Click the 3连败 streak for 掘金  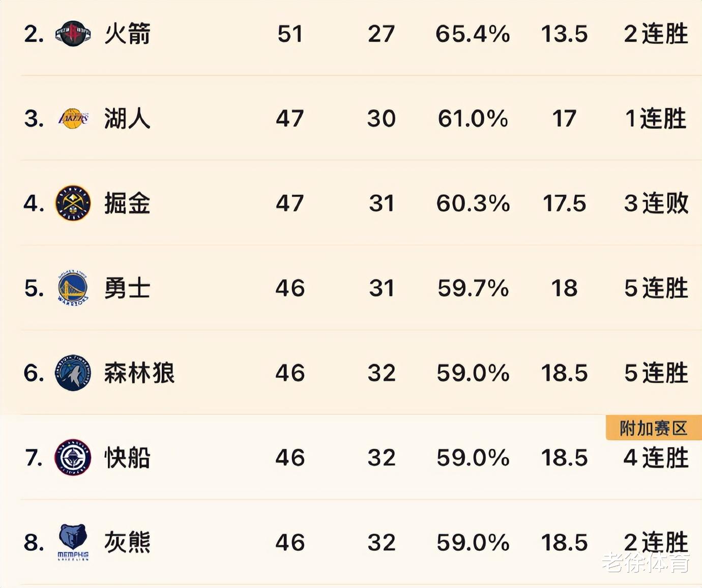coord(656,203)
